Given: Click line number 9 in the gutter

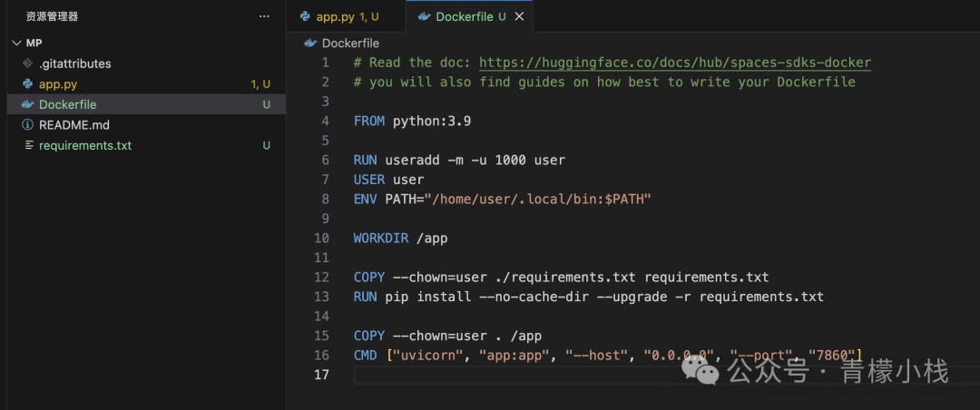Looking at the screenshot, I should 324,219.
